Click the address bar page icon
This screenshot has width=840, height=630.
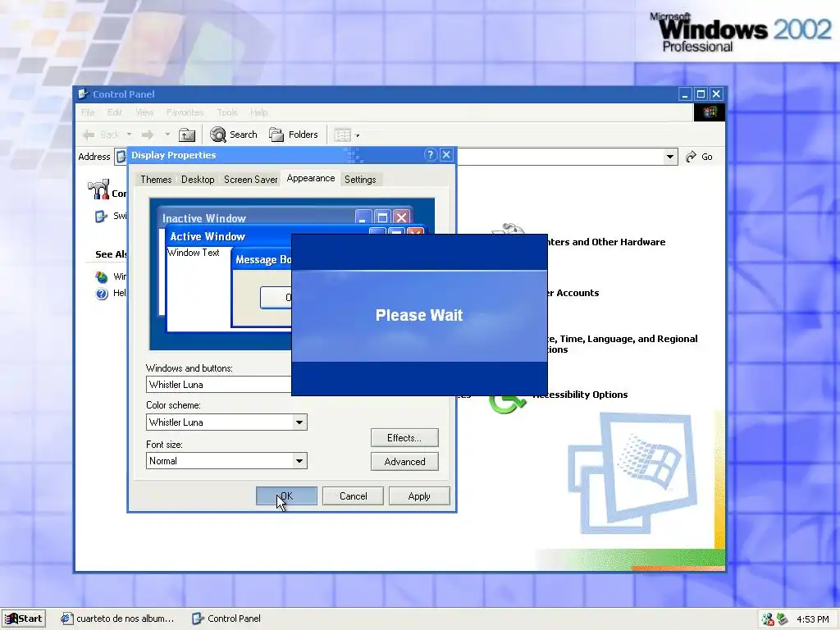121,157
